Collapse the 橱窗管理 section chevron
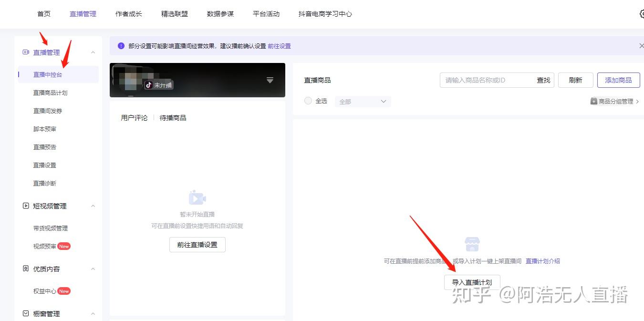The image size is (644, 321). pyautogui.click(x=93, y=314)
